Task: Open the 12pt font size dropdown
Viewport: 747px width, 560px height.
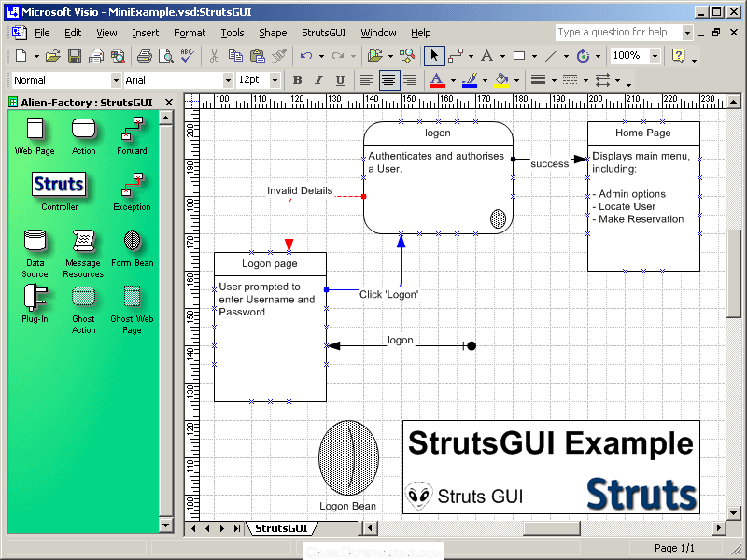Action: pyautogui.click(x=275, y=80)
